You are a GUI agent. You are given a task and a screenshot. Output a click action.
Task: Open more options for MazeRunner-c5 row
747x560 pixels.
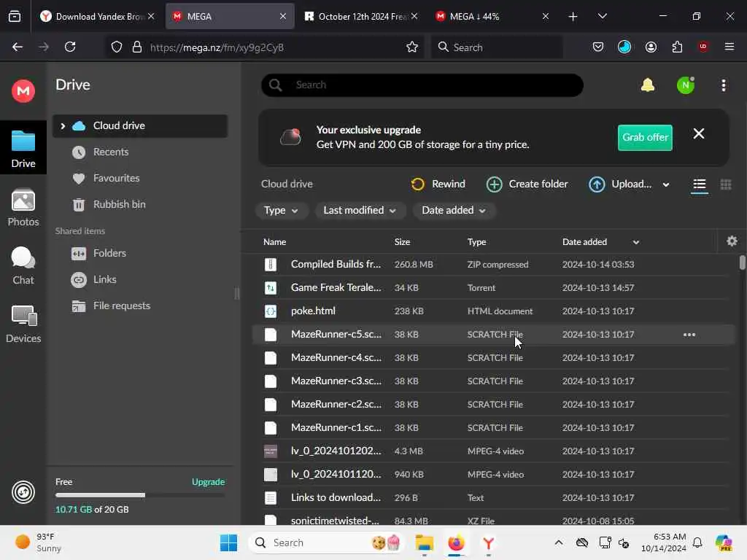(689, 334)
